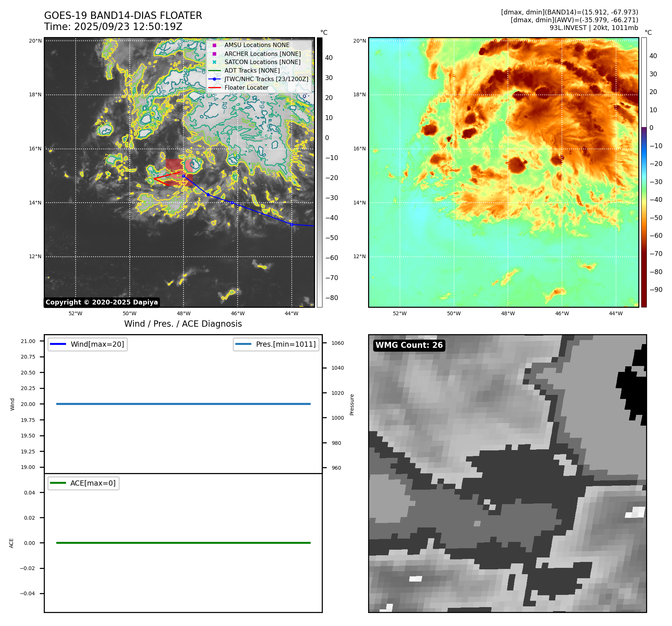Screen dimensions: 672x626
Task: Click the 93L.INVEST 20kt 1011mb text
Action: click(x=594, y=28)
